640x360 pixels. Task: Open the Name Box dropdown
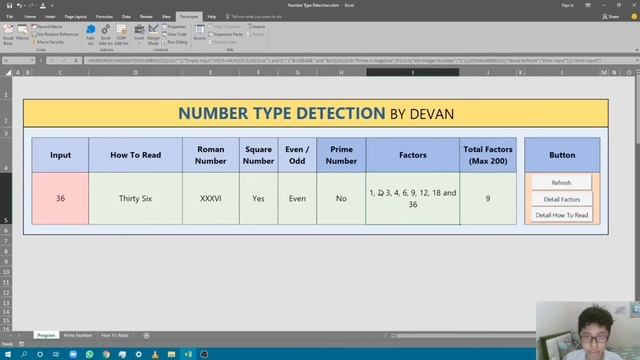[32, 60]
